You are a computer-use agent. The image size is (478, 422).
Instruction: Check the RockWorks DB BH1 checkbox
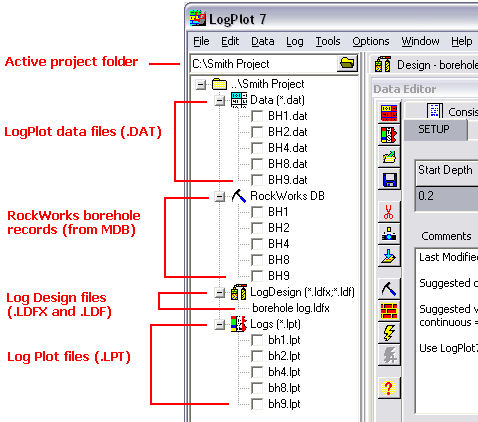(257, 212)
